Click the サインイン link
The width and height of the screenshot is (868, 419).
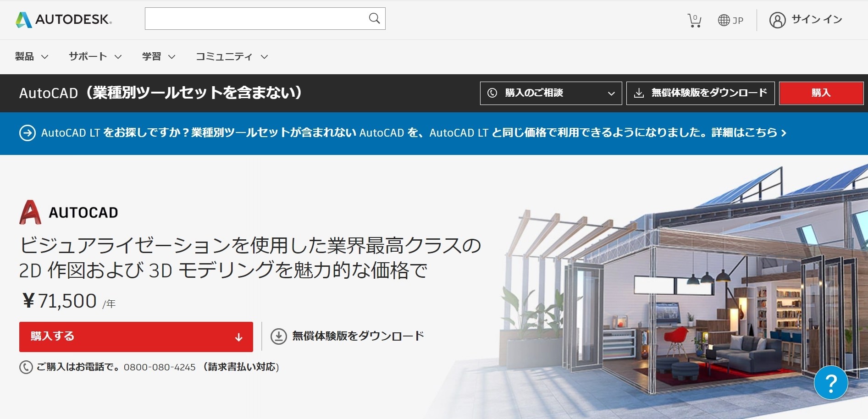pos(817,19)
